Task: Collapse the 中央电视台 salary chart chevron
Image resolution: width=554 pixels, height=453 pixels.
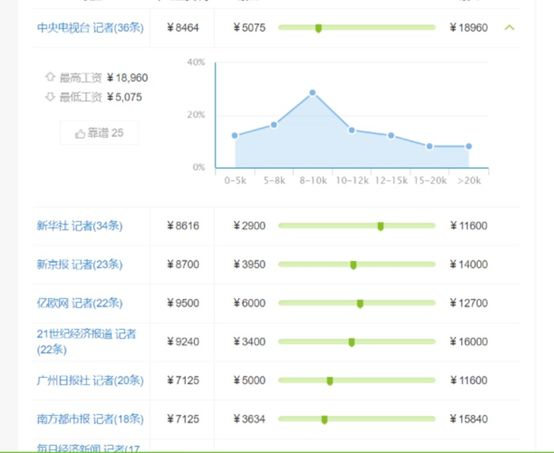Action: [509, 27]
